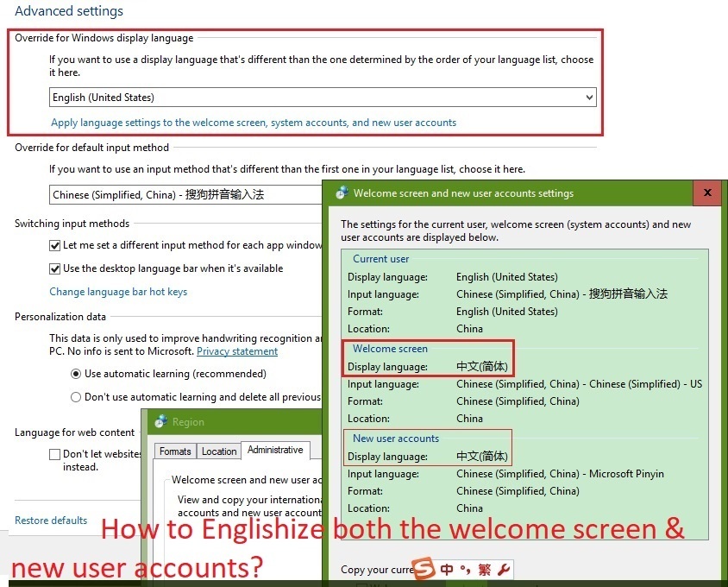This screenshot has height=587, width=728.
Task: Click Apply language settings to welcome screen link
Action: (x=254, y=123)
